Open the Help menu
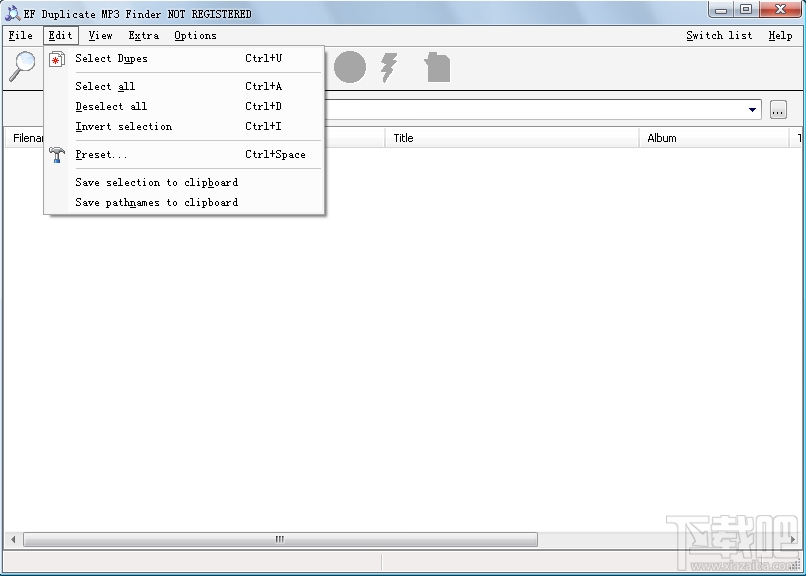806x576 pixels. [780, 35]
